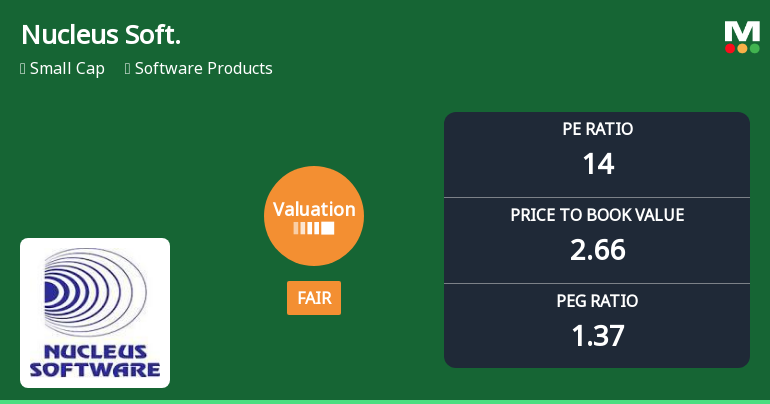770x404 pixels.
Task: Click the MarketsMojo M logo
Action: pos(741,31)
